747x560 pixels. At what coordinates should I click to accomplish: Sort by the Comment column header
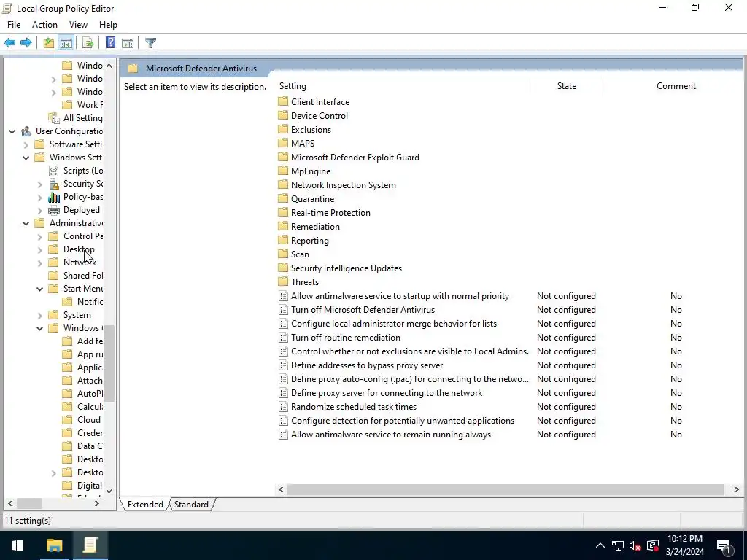(x=676, y=86)
